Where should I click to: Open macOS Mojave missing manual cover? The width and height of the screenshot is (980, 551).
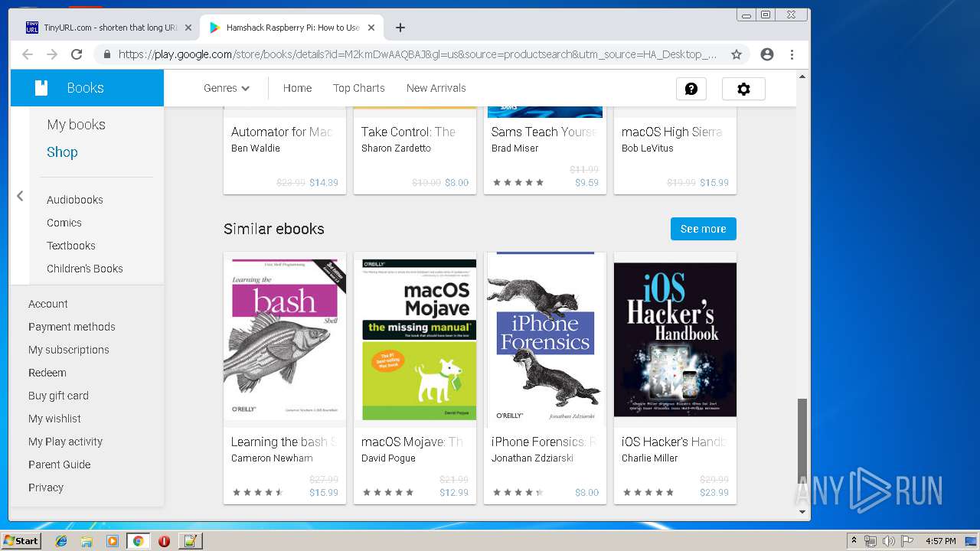(x=415, y=340)
